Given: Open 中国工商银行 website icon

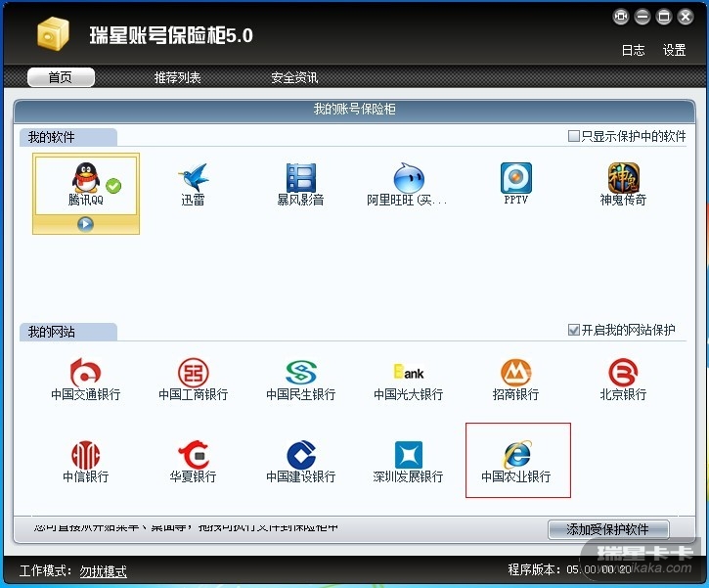Looking at the screenshot, I should (x=194, y=373).
